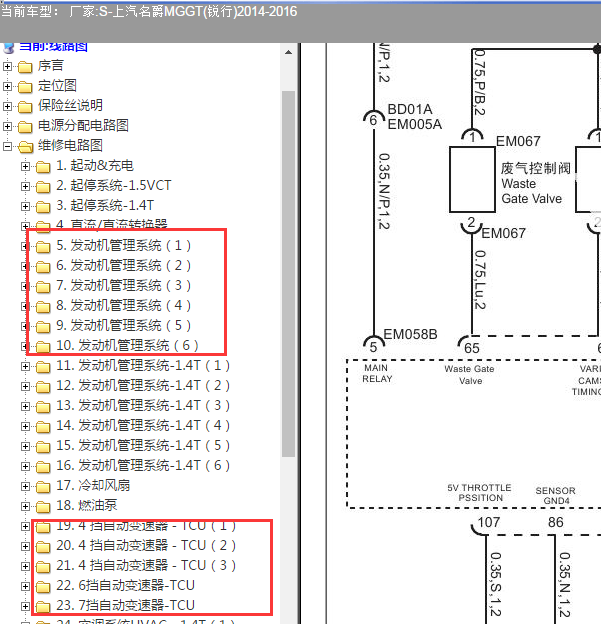Select tree item 定位图
Viewport: 601px width, 624px height.
click(57, 86)
